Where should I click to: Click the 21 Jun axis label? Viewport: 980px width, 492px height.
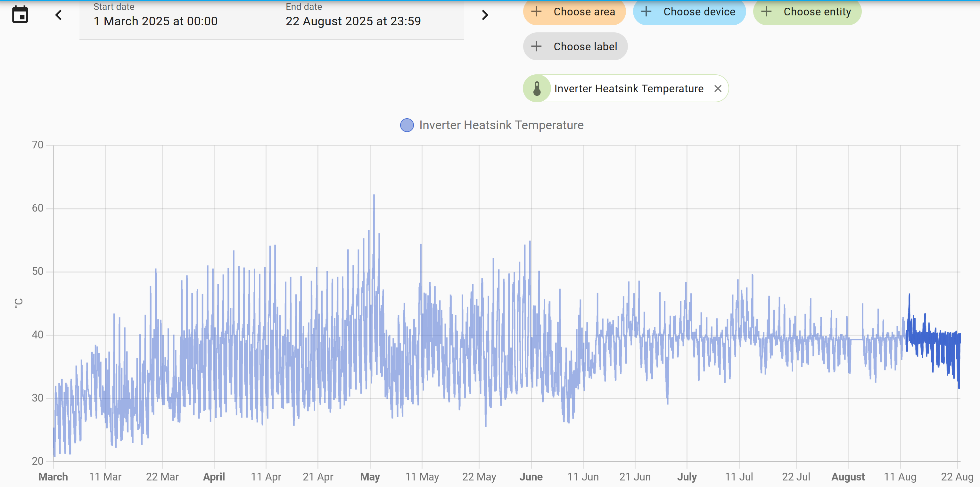pyautogui.click(x=635, y=477)
